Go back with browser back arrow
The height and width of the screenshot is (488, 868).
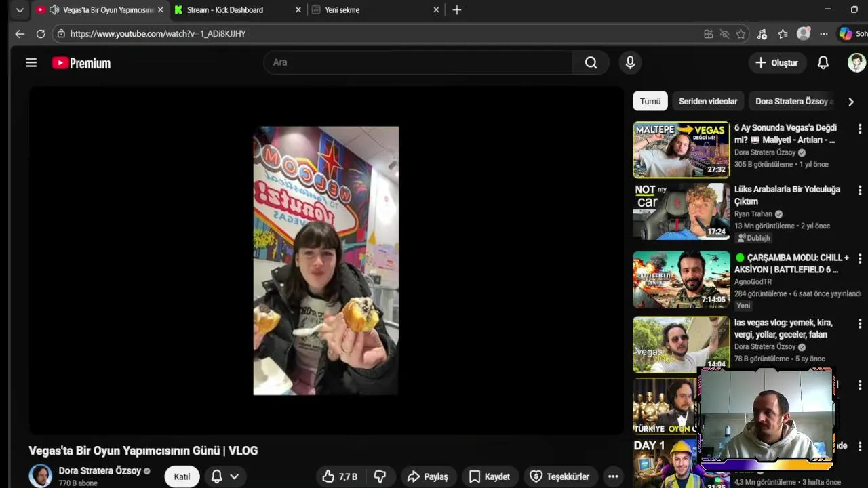coord(20,33)
